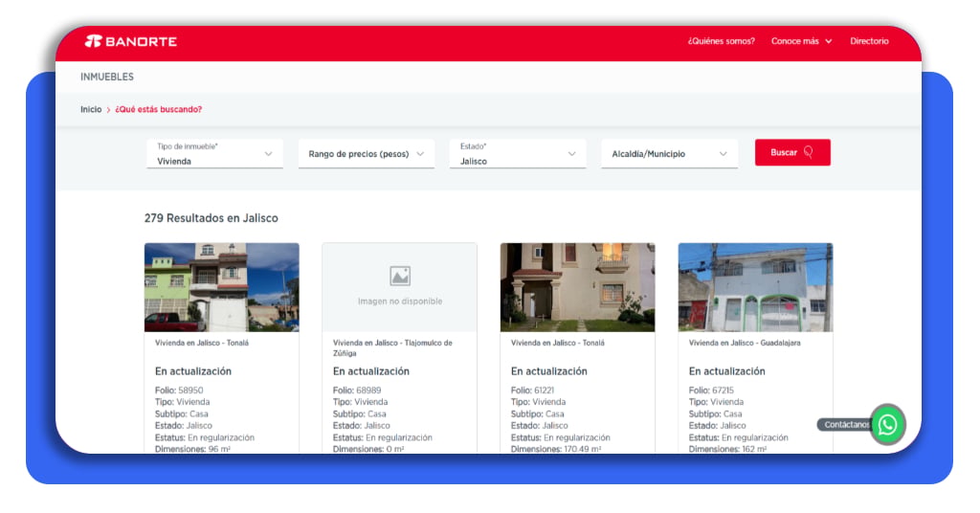Go to the INMUEBLES section
This screenshot has height=513, width=980.
point(107,77)
